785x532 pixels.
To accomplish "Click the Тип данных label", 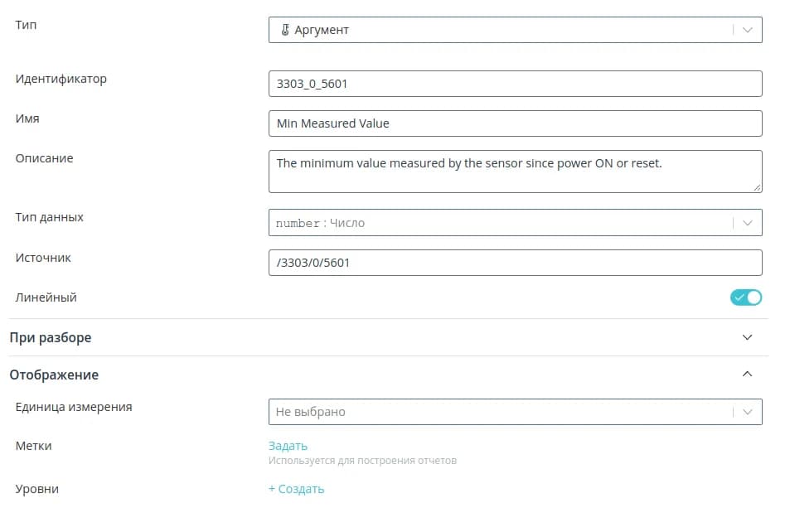I will pos(50,217).
